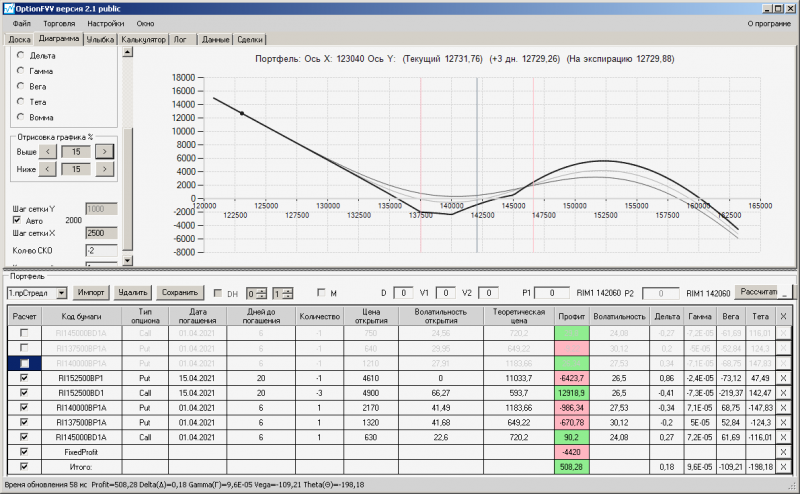Uncheck the FixedProfit calculation checkbox
This screenshot has height=494, width=800.
pos(23,452)
